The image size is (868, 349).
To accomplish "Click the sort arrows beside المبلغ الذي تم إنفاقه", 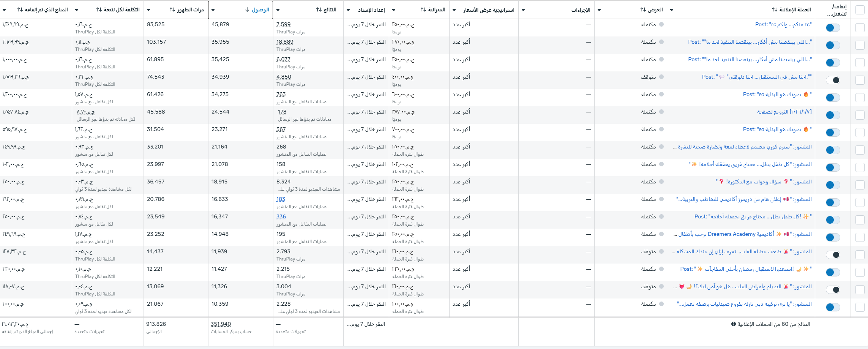I will point(20,9).
